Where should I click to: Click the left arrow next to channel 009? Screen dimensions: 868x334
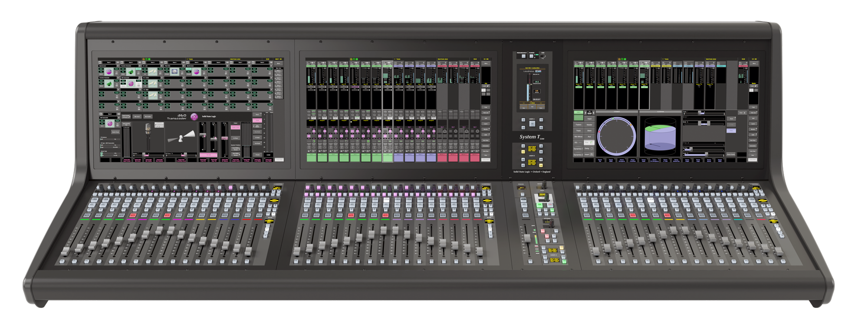pyautogui.click(x=585, y=113)
